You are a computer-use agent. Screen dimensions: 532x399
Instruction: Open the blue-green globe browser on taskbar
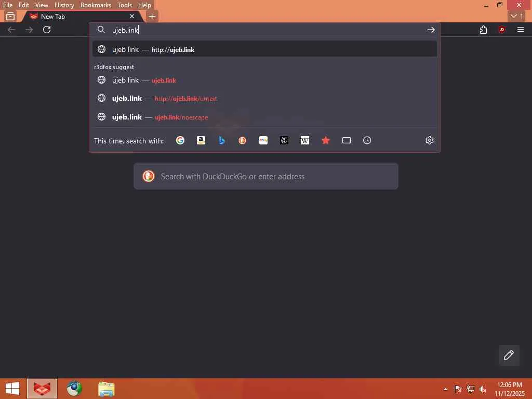tap(74, 389)
